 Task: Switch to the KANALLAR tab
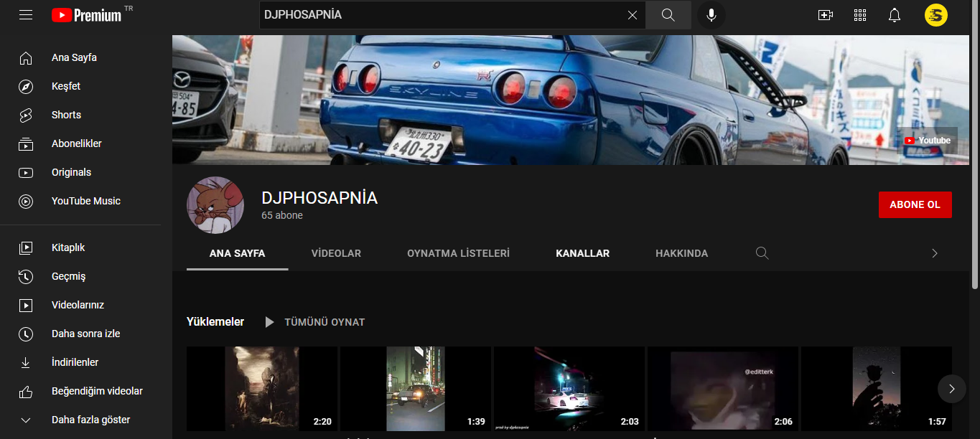[582, 253]
